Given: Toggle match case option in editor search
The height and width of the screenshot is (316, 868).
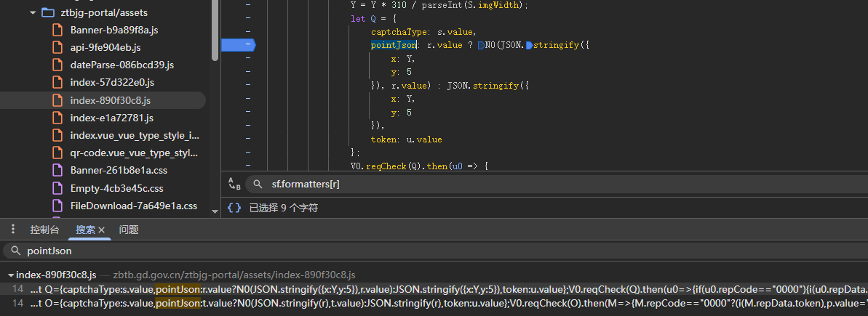Looking at the screenshot, I should (234, 185).
